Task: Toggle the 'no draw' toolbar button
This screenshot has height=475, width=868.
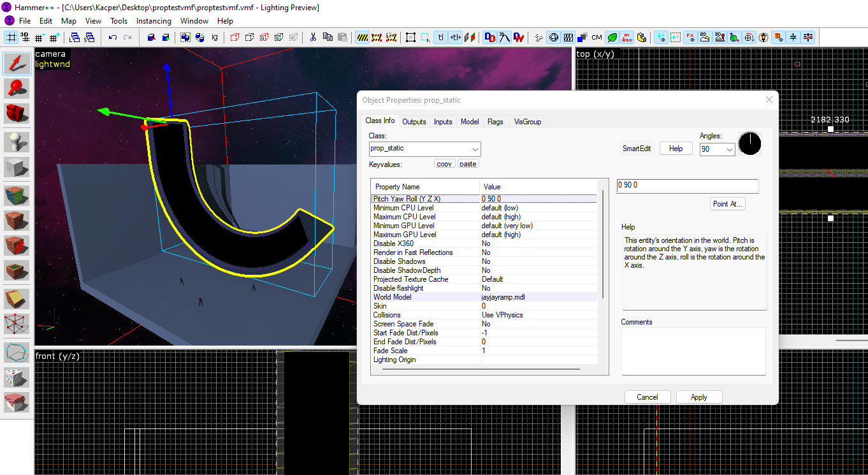Action: point(626,38)
